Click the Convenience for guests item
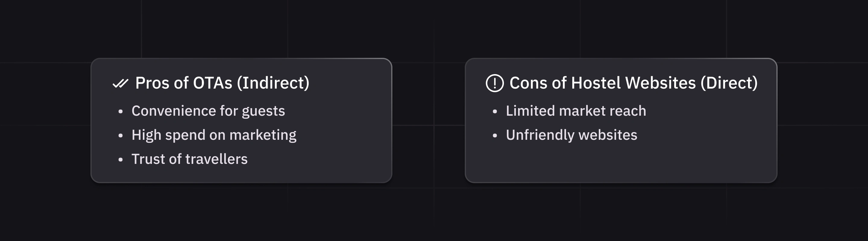 tap(208, 111)
